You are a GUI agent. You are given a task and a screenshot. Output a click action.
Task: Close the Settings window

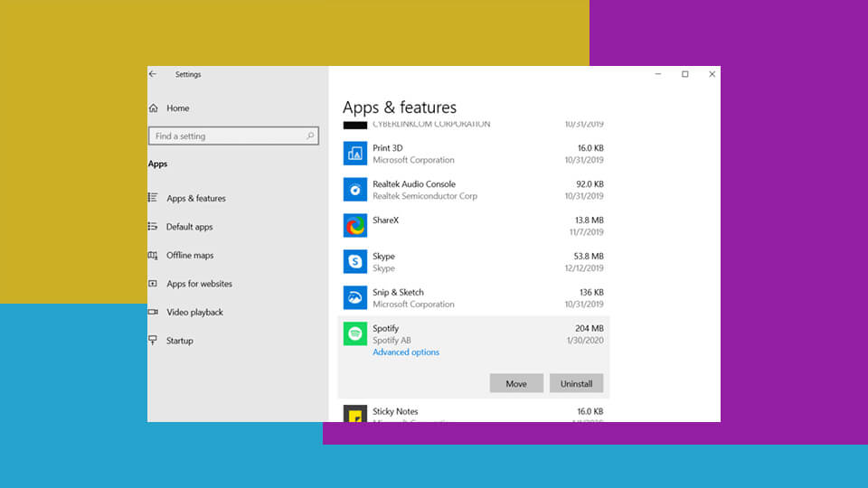click(x=712, y=73)
